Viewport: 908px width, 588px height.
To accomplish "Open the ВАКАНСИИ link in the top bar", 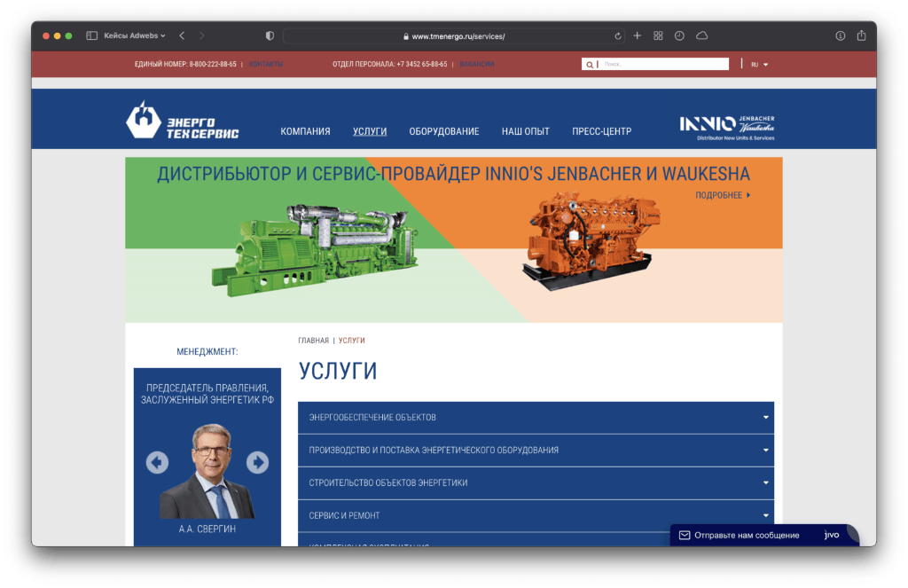I will [476, 65].
